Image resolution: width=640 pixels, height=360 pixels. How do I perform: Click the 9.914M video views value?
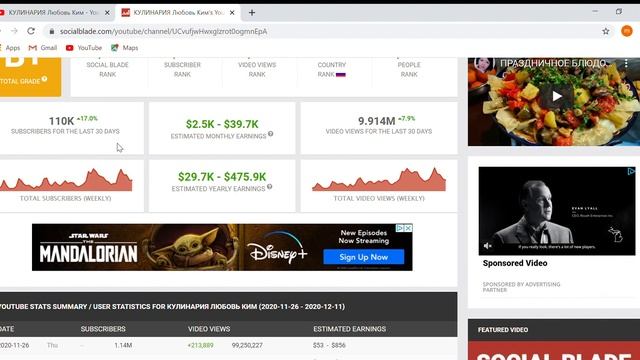(x=376, y=121)
